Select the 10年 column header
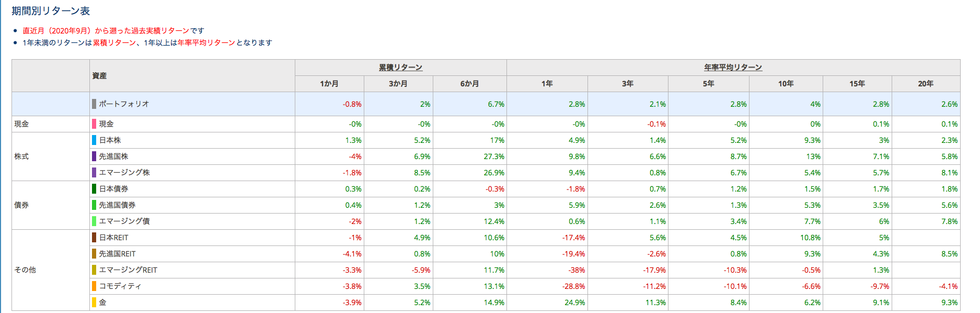 point(786,84)
